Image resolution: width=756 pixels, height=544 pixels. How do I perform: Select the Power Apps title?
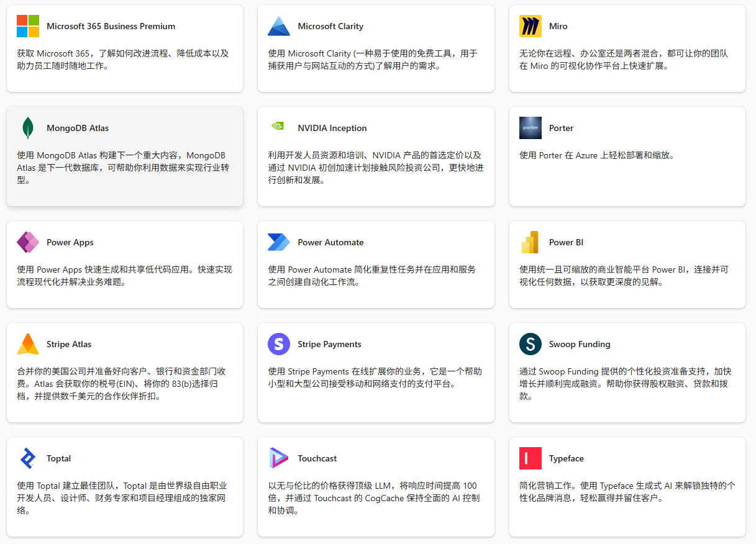70,242
